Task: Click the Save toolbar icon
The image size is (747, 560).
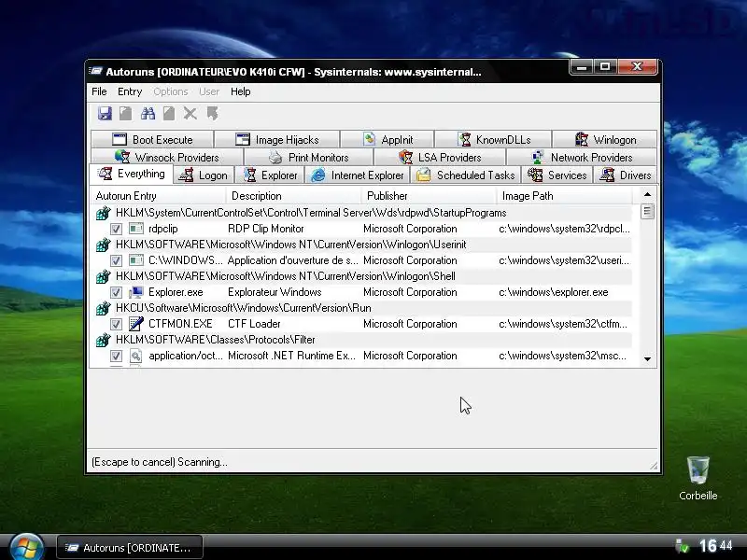Action: coord(105,113)
